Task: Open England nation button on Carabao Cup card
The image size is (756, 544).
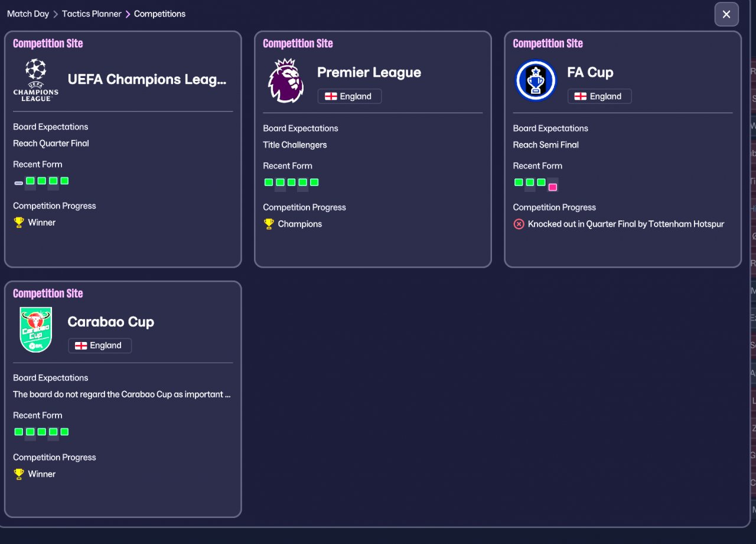Action: [100, 346]
